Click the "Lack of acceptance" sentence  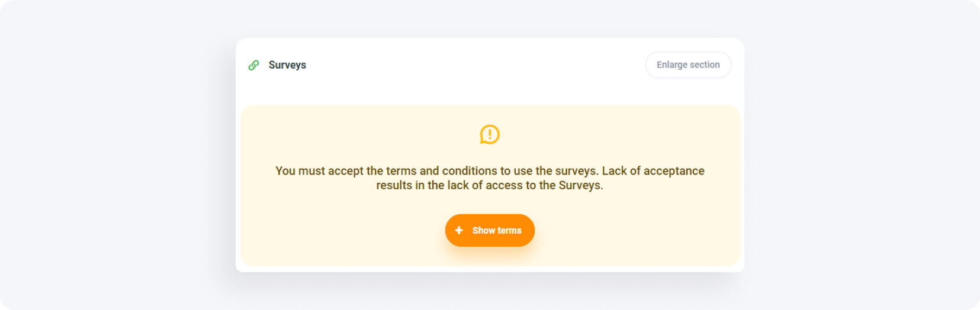(653, 171)
